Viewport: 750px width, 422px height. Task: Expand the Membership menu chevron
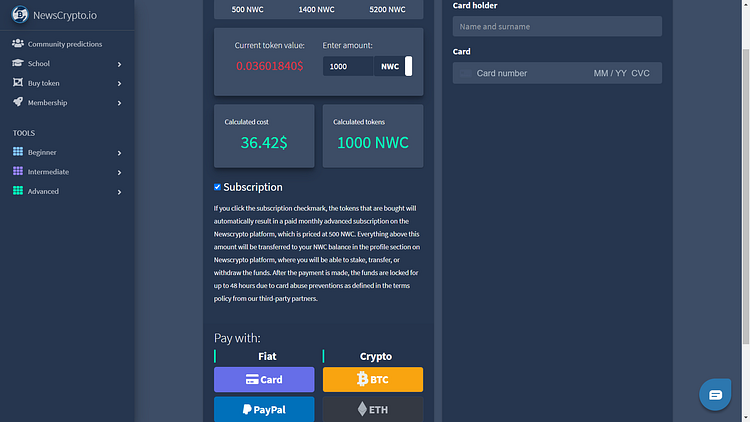pos(119,103)
